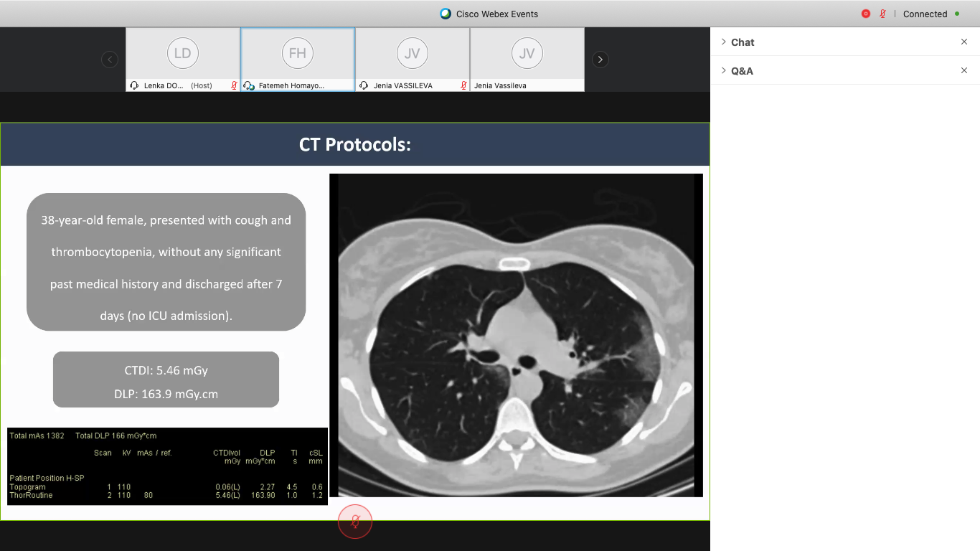The height and width of the screenshot is (551, 980).
Task: Click the Cisco Webex Events logo icon
Action: [446, 14]
